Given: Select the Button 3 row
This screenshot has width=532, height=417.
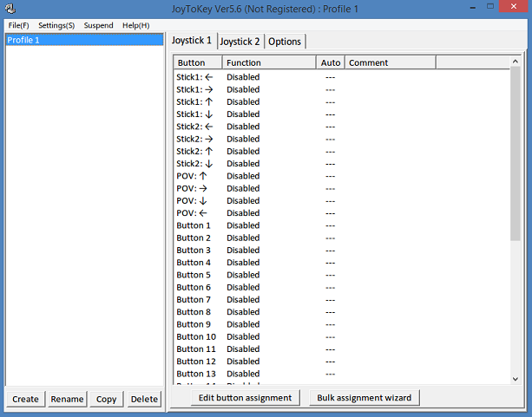Looking at the screenshot, I should coord(342,251).
